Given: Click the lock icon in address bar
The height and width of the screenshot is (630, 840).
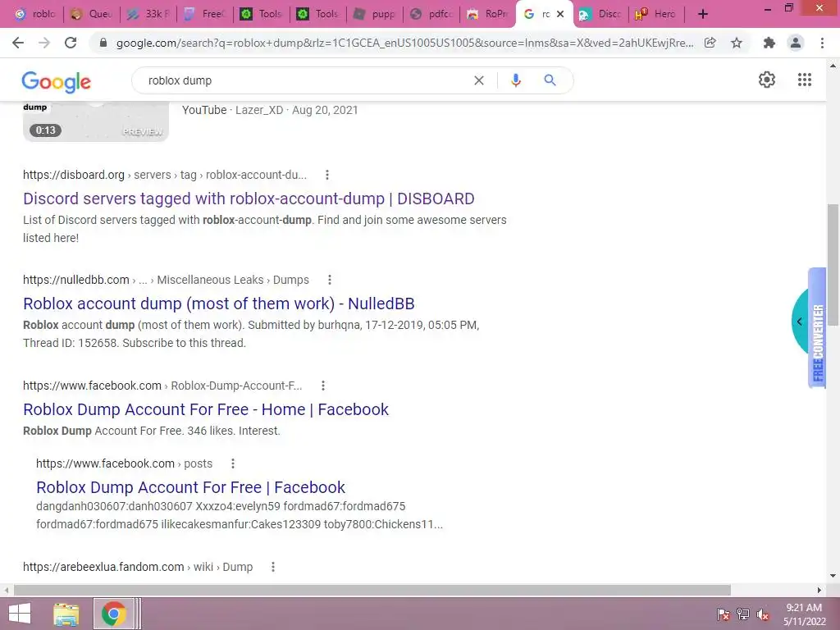Looking at the screenshot, I should pos(103,43).
